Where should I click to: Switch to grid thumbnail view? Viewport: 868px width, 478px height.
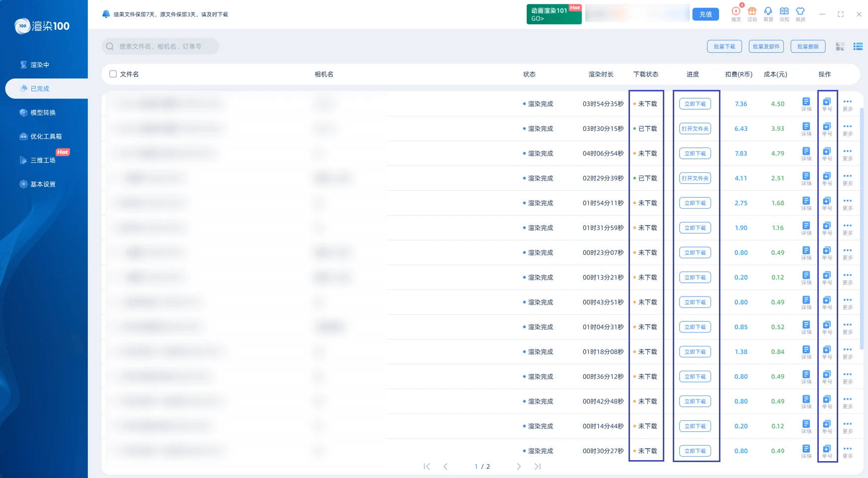coord(840,46)
